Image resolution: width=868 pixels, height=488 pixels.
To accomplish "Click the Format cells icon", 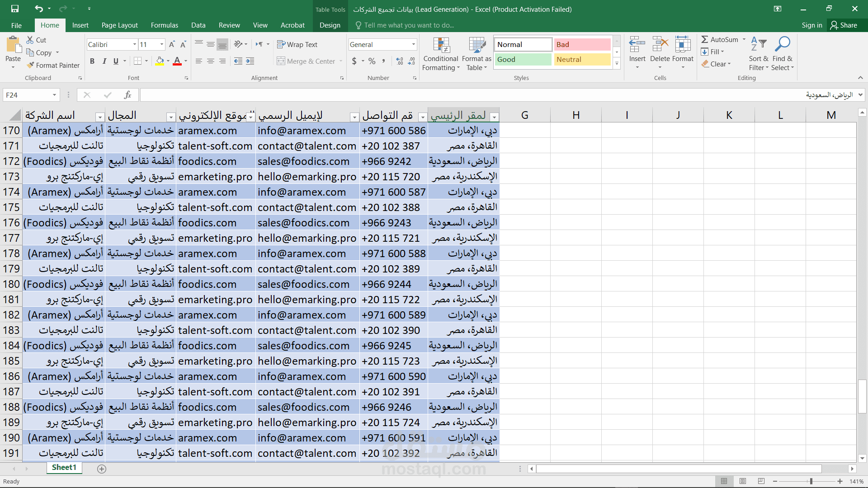I will 683,45.
